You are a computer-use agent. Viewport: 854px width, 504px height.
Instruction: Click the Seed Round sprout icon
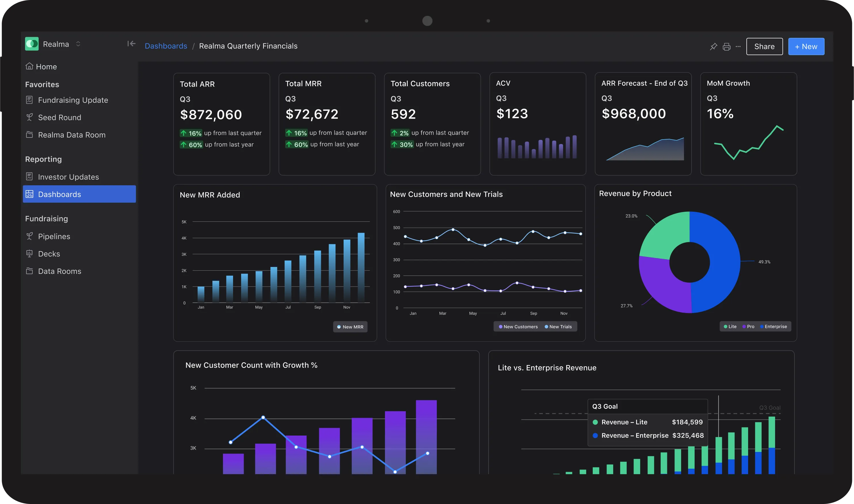(x=30, y=117)
